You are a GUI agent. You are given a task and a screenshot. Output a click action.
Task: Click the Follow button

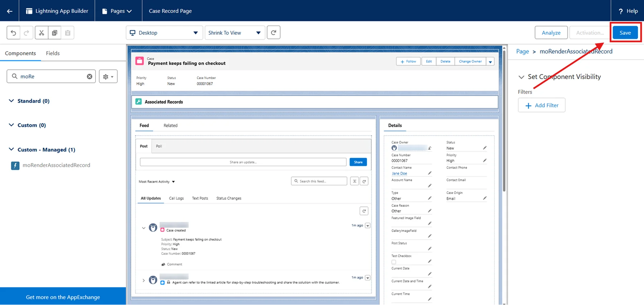408,62
